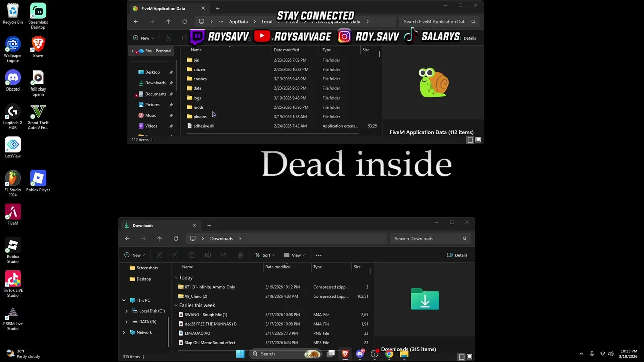Viewport: 644px width, 362px height.
Task: Open the Sort dropdown in Downloads
Action: [x=266, y=255]
